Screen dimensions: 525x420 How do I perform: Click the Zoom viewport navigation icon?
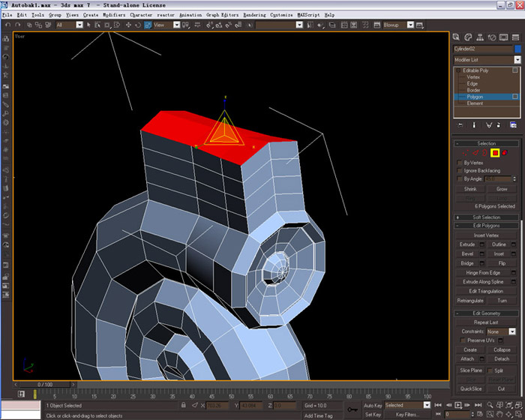pyautogui.click(x=490, y=405)
